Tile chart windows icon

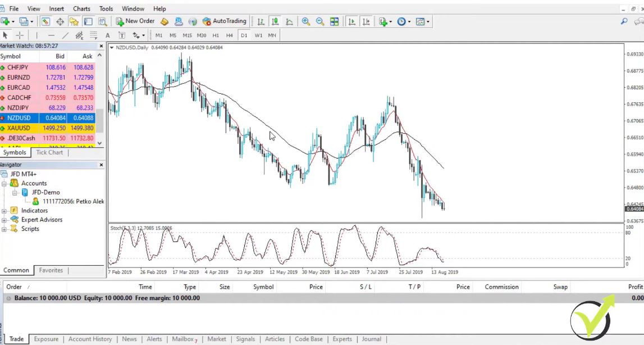(x=335, y=21)
